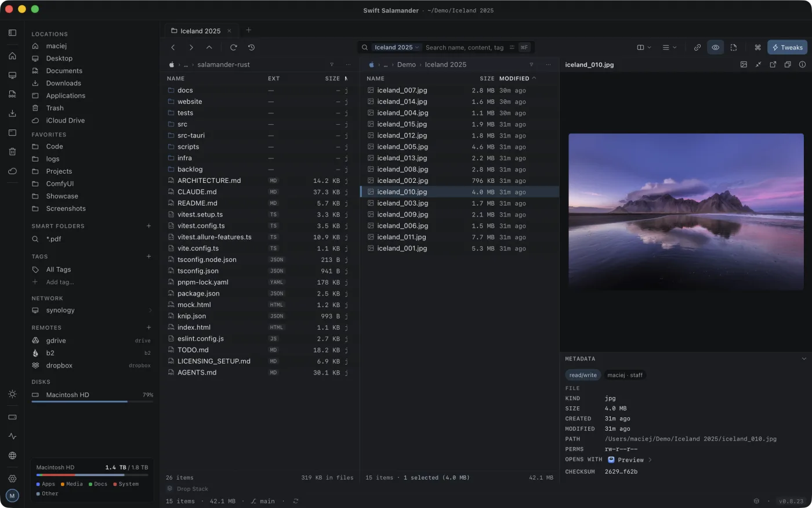Collapse the Metadata section
This screenshot has width=812, height=508.
pyautogui.click(x=804, y=359)
